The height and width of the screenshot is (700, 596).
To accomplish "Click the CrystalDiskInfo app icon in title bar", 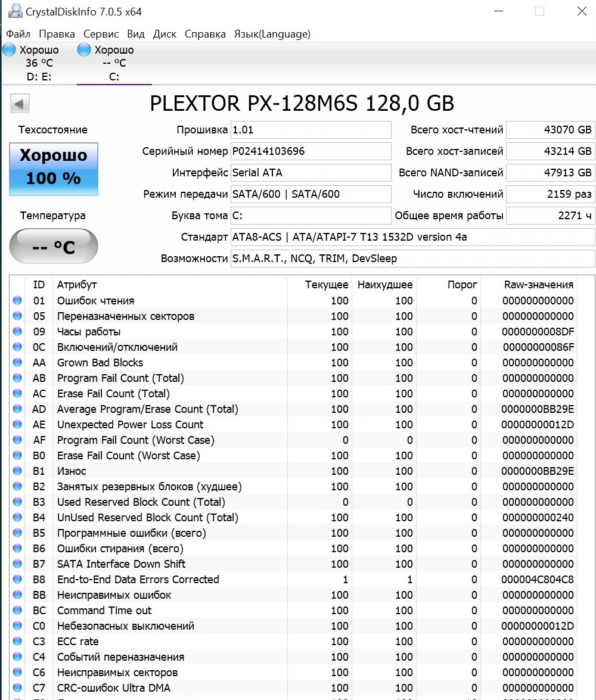I will pyautogui.click(x=15, y=11).
